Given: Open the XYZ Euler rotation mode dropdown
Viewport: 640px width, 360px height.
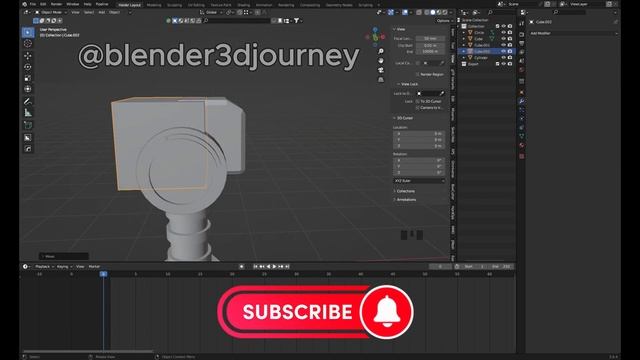Looking at the screenshot, I should pyautogui.click(x=419, y=180).
